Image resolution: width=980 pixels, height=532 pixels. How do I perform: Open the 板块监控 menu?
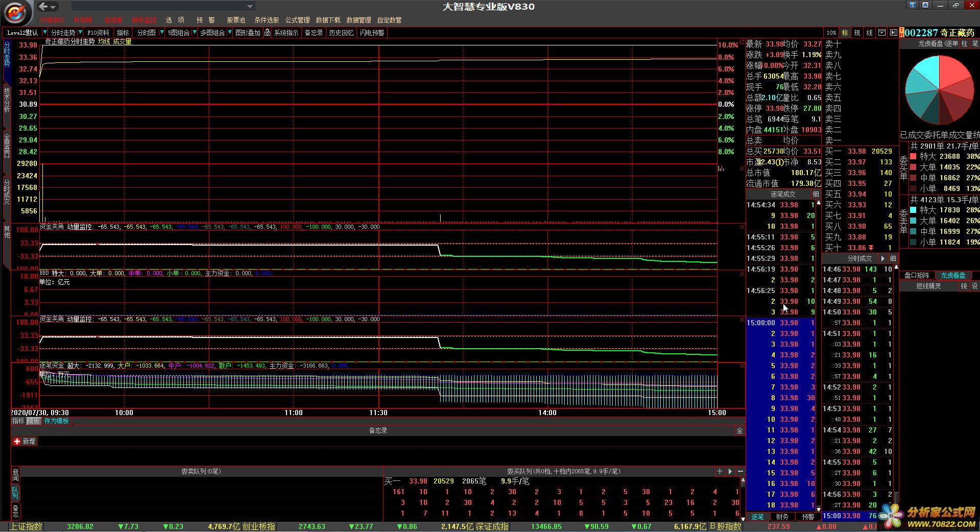144,20
